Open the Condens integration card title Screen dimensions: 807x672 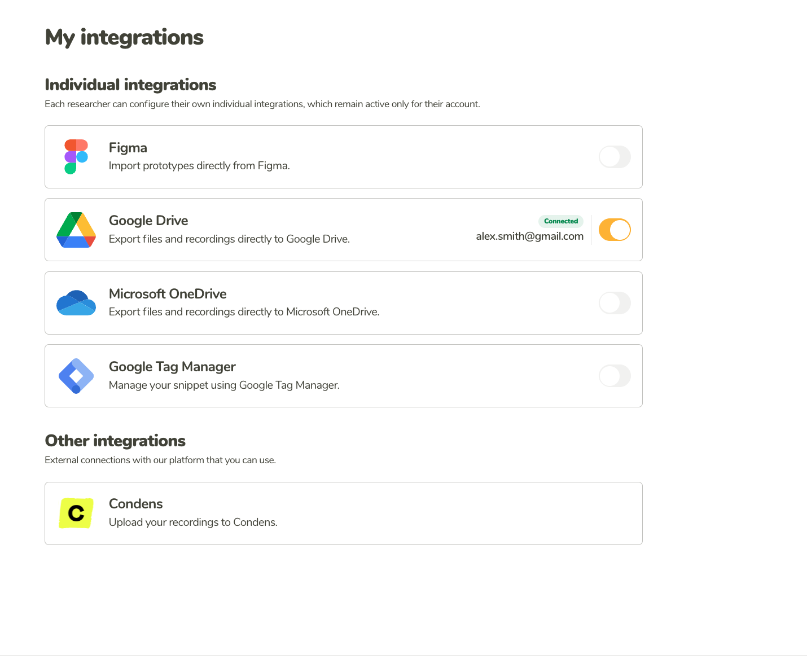135,504
